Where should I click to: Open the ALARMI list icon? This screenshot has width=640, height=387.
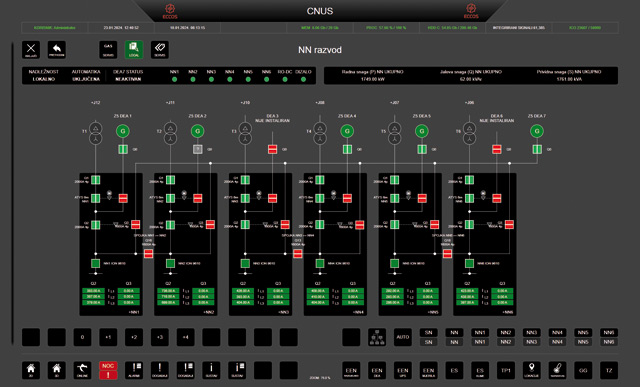coord(134,370)
